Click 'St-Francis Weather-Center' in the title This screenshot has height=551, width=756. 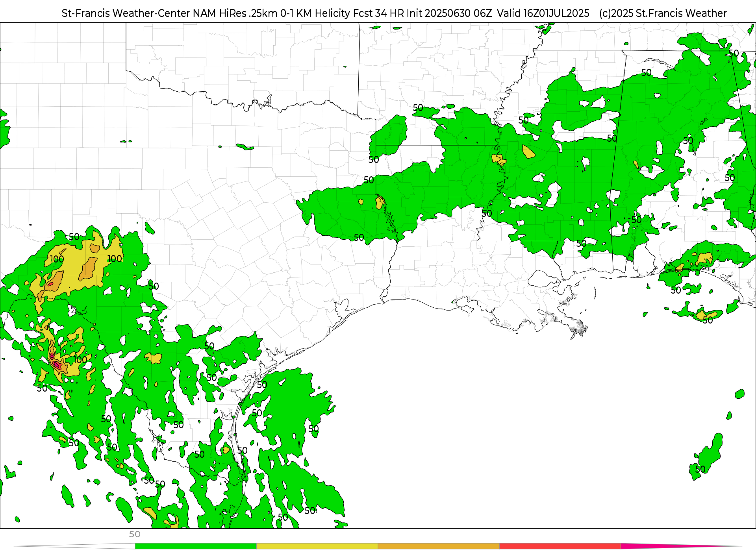coord(126,13)
